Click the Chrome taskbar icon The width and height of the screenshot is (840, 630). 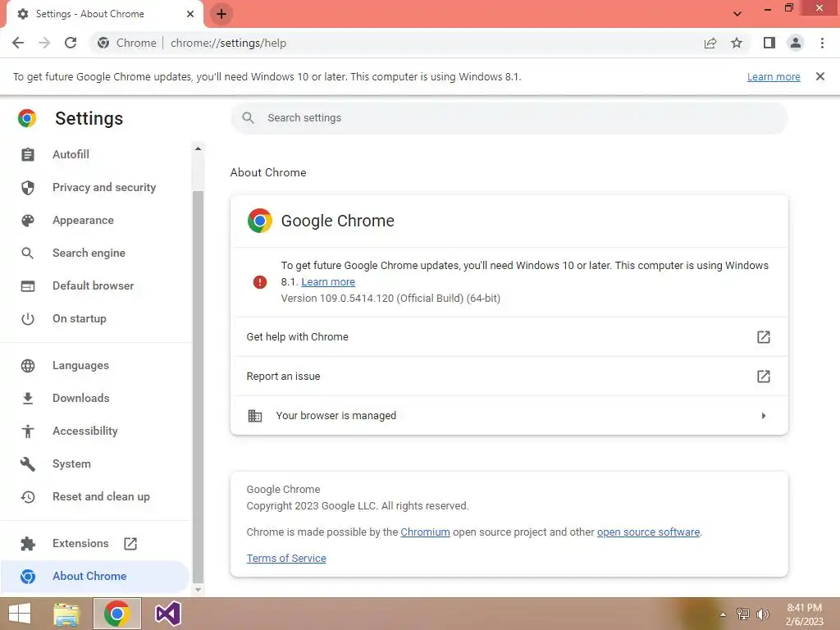click(x=116, y=614)
